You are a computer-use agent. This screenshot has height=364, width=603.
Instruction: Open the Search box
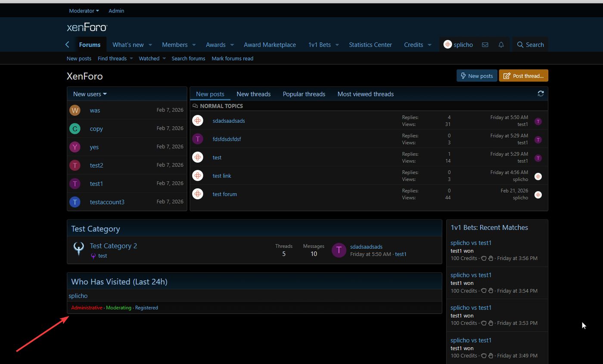530,45
